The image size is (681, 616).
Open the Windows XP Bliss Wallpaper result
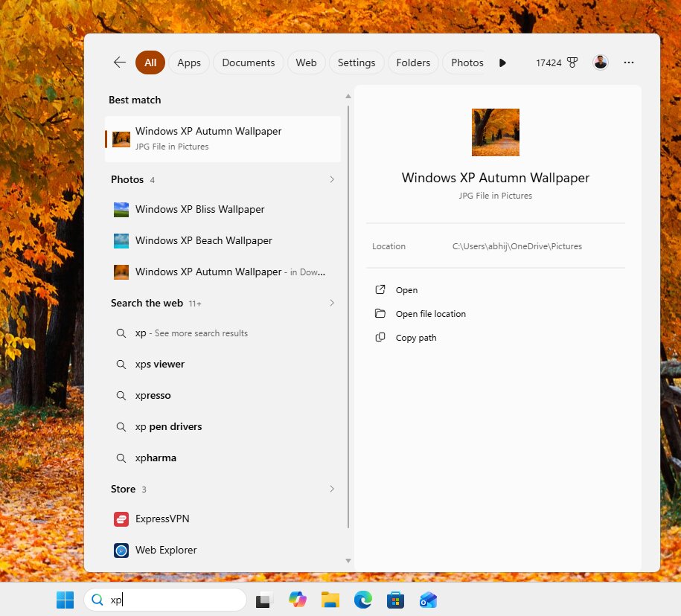(x=223, y=209)
